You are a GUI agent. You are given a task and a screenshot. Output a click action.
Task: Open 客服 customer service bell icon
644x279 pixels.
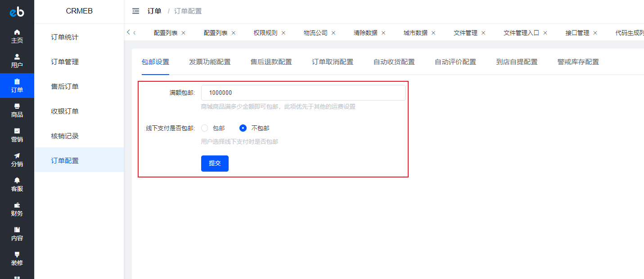coord(17,181)
